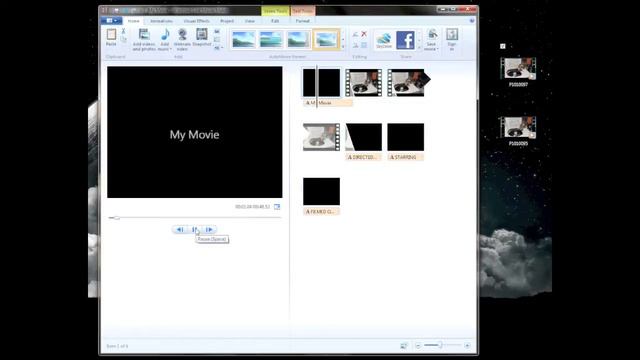Viewport: 640px width, 360px height.
Task: Select the second AutoMovie theme thumbnail
Action: pos(271,40)
